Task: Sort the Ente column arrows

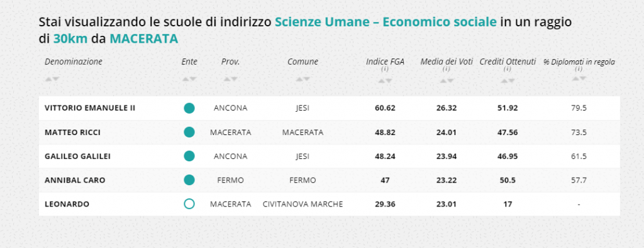Action: pos(189,79)
